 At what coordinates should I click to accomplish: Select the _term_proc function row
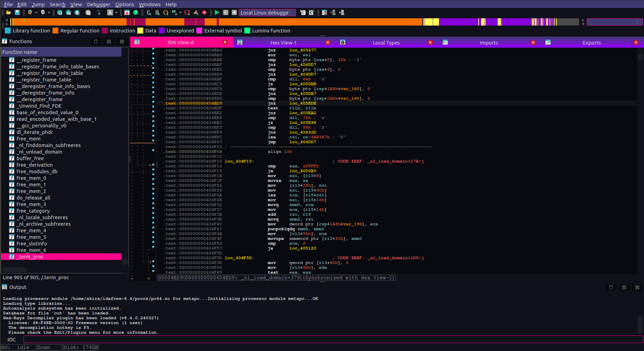tap(61, 257)
